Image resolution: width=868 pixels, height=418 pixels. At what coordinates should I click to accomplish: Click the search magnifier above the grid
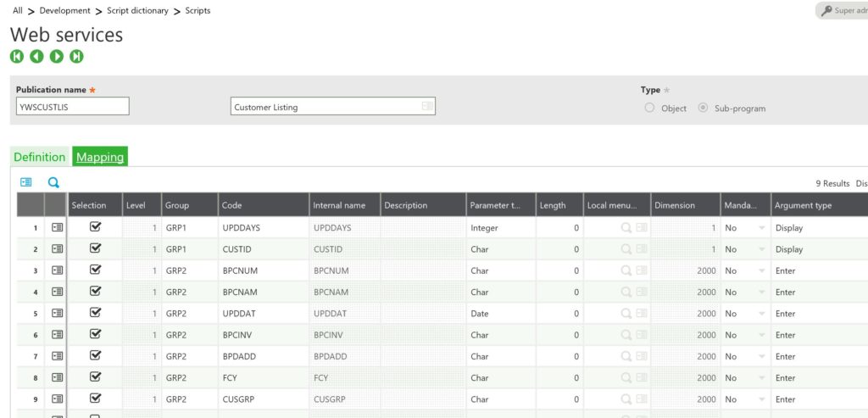point(53,182)
